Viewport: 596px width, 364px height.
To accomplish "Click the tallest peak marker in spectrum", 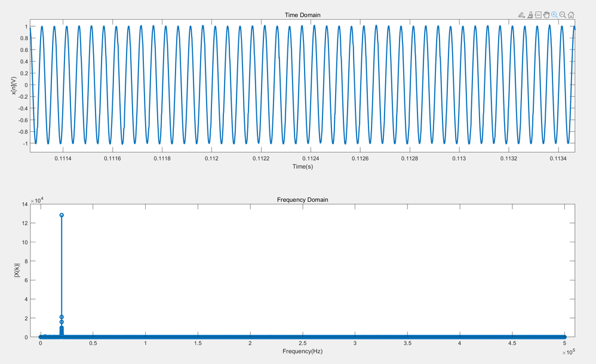I will click(62, 215).
